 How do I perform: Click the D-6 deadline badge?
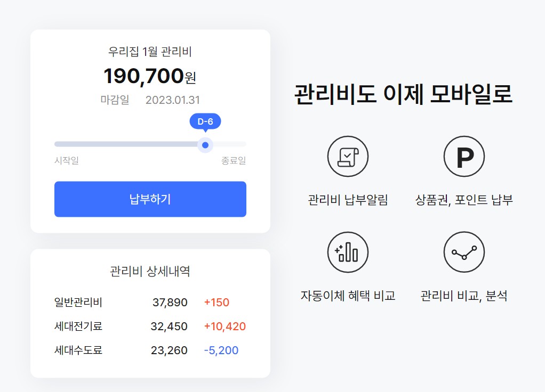[x=205, y=121]
